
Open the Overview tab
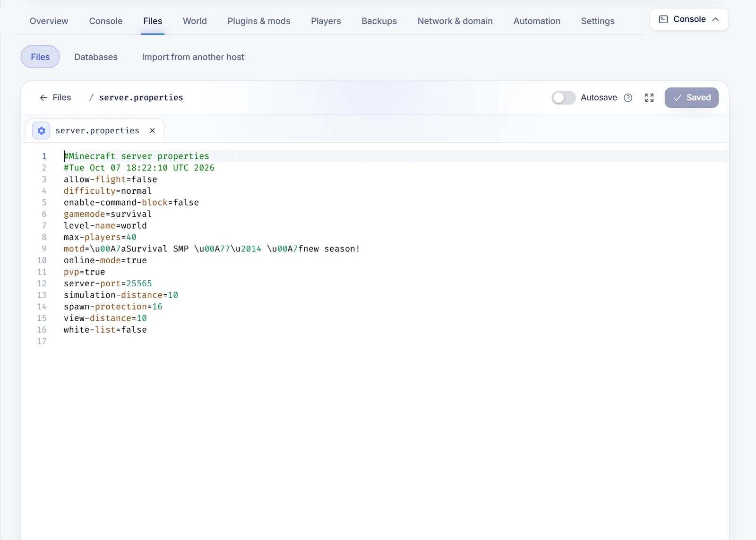[49, 21]
